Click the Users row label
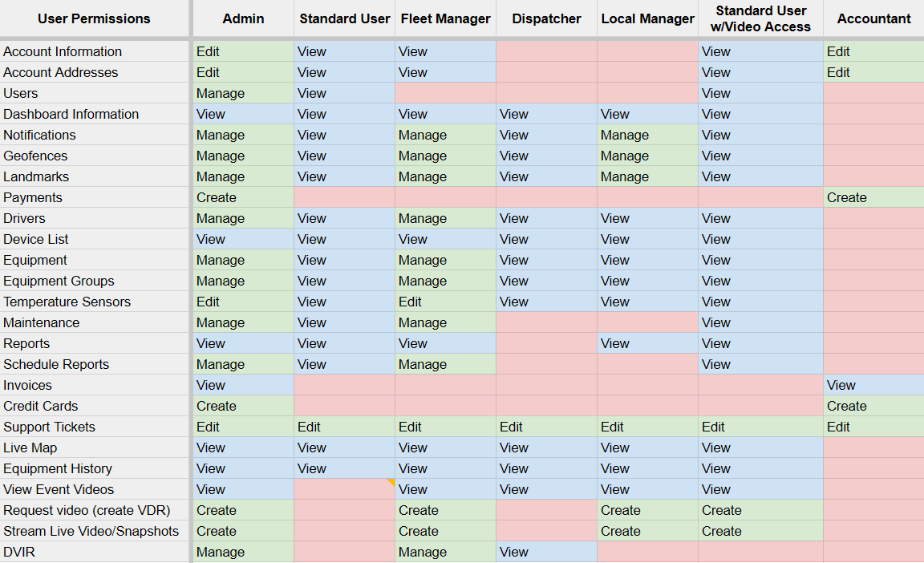 pos(95,93)
